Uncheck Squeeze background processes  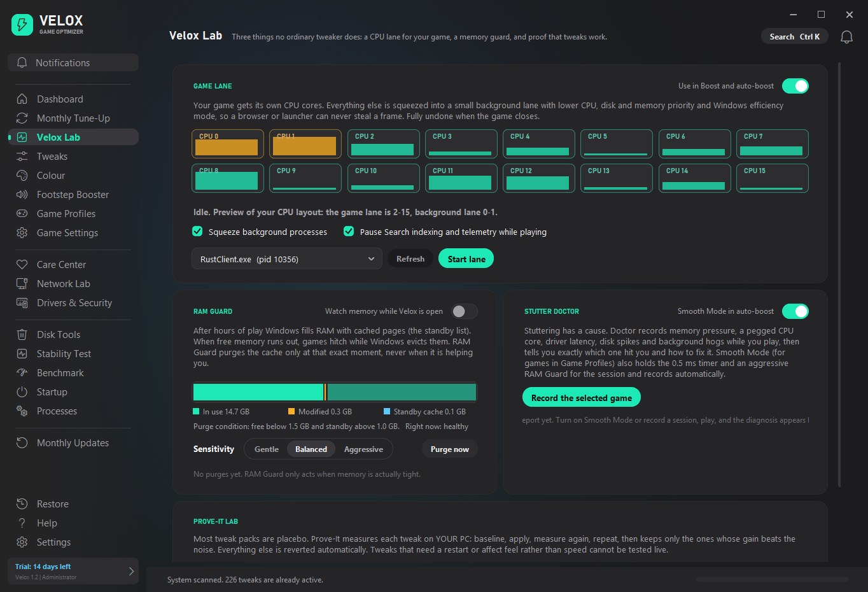(198, 232)
